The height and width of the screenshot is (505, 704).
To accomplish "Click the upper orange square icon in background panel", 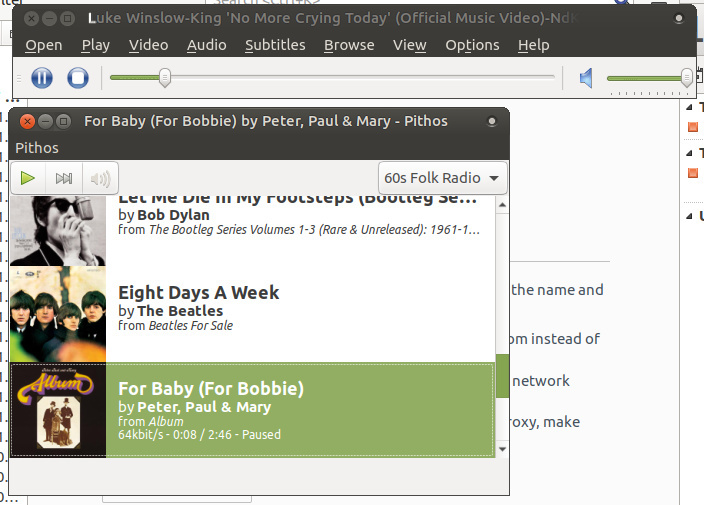I will (693, 127).
